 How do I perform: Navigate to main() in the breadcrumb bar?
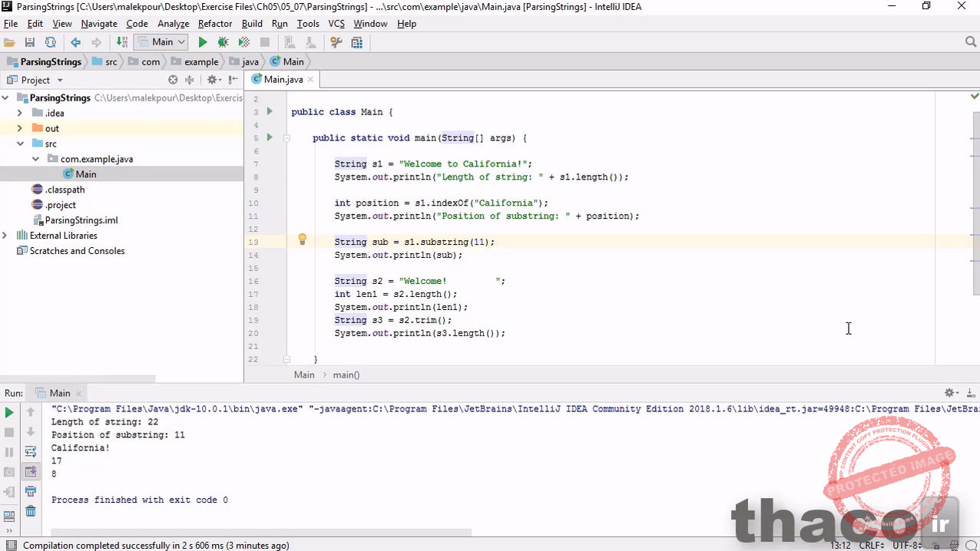(346, 374)
